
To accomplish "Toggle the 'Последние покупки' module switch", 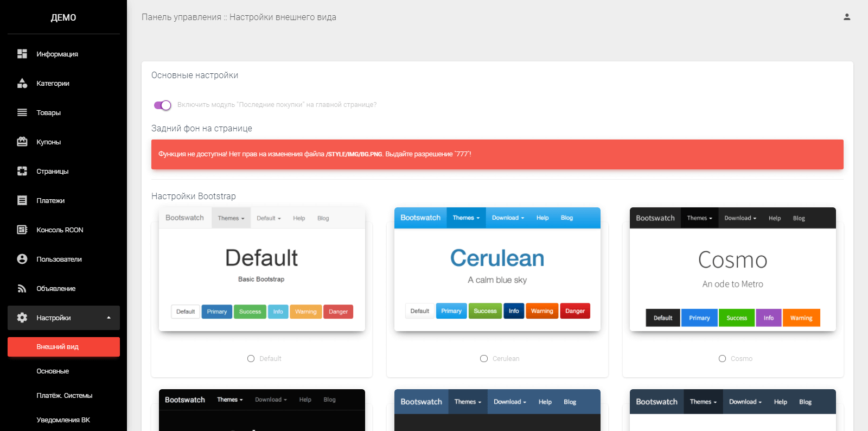I will point(163,105).
